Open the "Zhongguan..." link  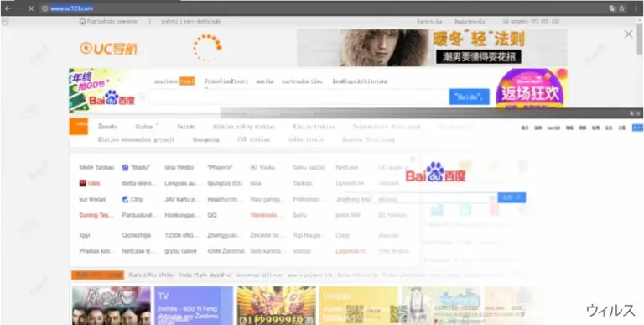click(x=224, y=235)
